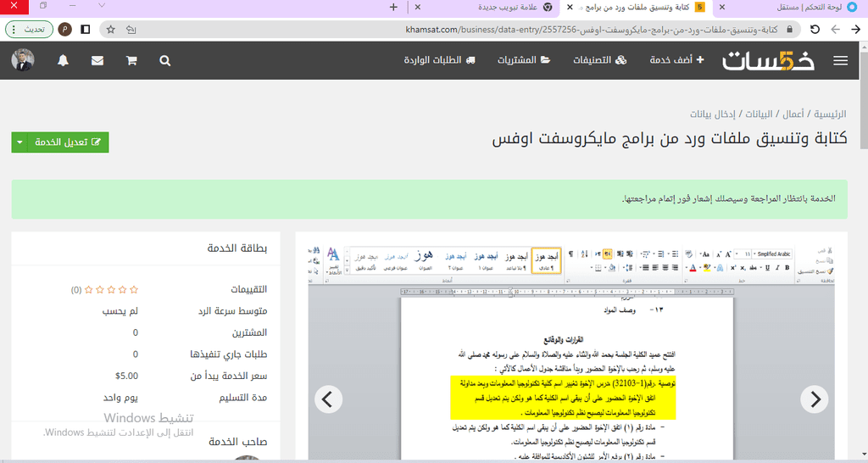Viewport: 868px width, 463px height.
Task: Restore down the browser window
Action: coord(43,6)
